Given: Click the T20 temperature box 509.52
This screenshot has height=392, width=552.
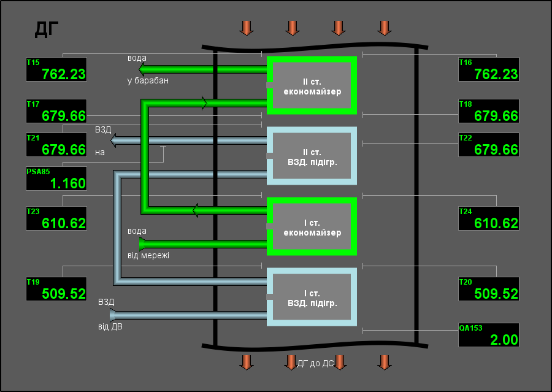Looking at the screenshot, I should (489, 289).
